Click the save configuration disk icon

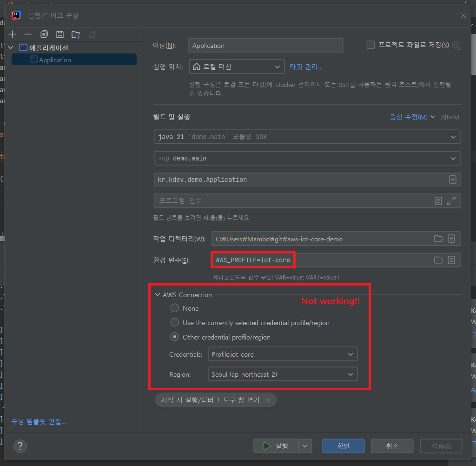coord(59,34)
